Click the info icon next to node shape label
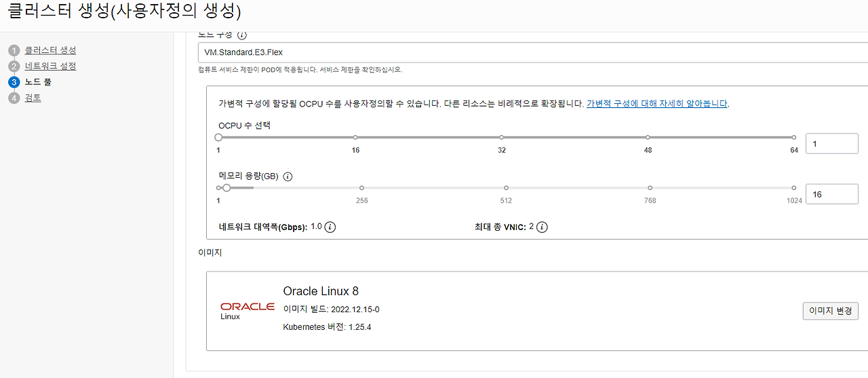The width and height of the screenshot is (868, 378). click(x=242, y=35)
